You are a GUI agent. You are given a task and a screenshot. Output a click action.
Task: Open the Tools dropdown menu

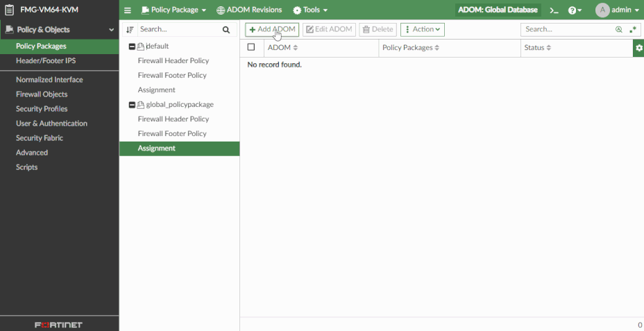pyautogui.click(x=310, y=10)
